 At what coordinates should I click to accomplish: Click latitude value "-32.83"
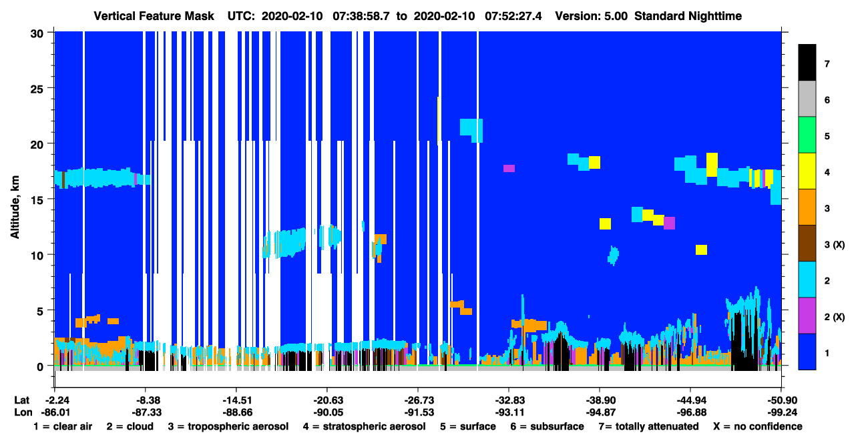tap(509, 400)
